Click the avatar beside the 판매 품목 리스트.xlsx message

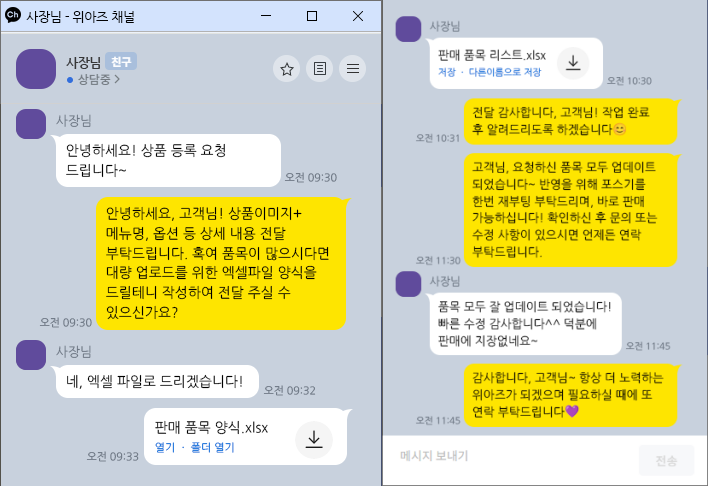[408, 29]
